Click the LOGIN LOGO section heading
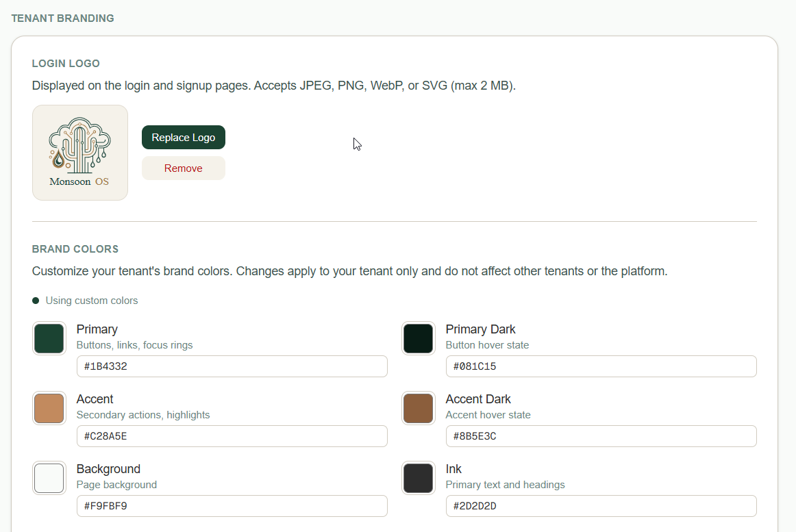The height and width of the screenshot is (532, 796). click(66, 63)
